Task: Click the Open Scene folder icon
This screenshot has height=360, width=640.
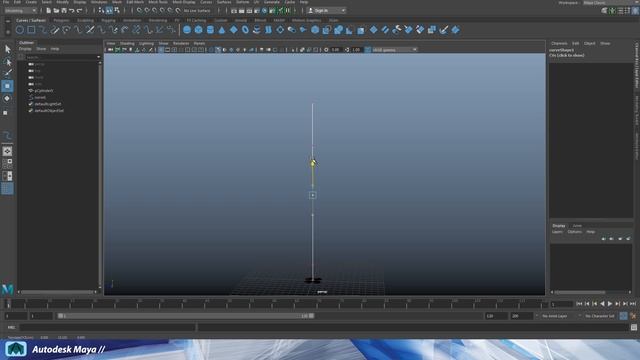Action: [x=56, y=11]
